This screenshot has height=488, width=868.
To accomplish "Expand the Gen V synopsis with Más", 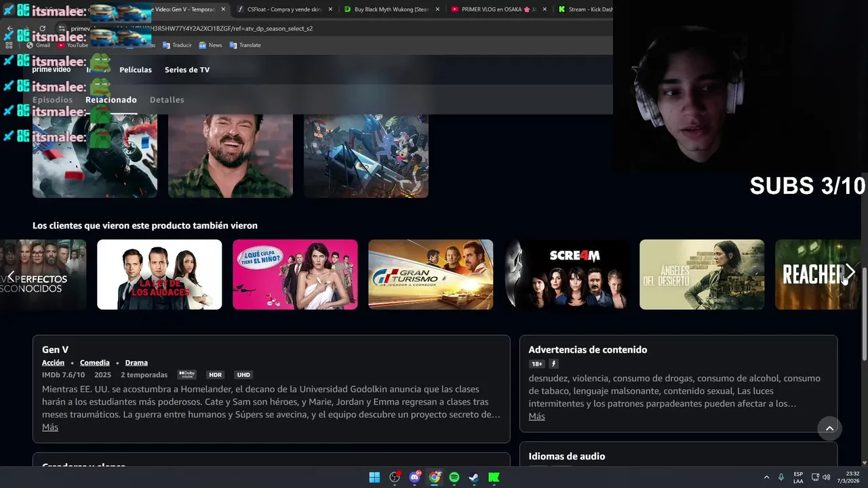I will [50, 427].
